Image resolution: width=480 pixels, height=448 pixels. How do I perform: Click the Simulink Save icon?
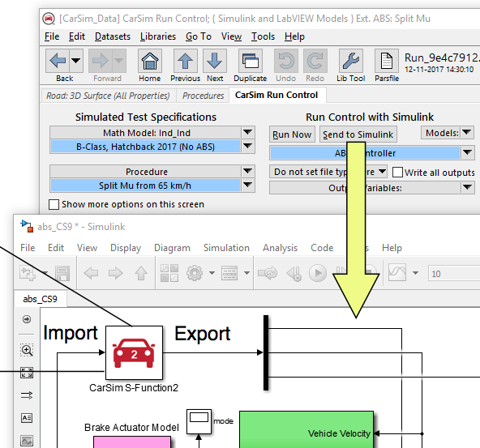(x=62, y=273)
